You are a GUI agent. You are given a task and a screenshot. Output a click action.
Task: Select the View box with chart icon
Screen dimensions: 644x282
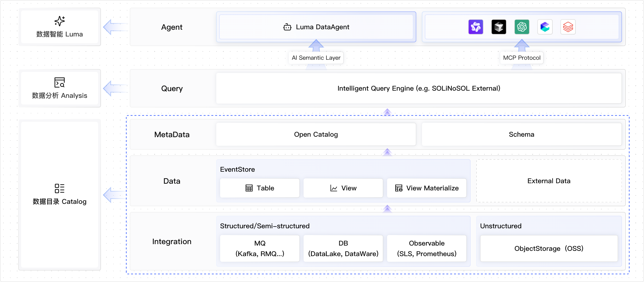[343, 188]
